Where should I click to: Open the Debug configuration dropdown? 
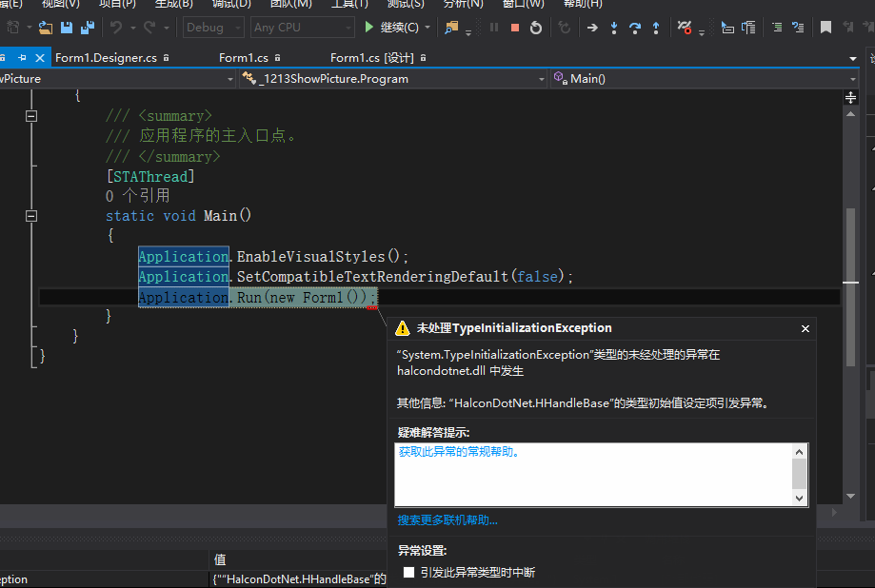[211, 27]
